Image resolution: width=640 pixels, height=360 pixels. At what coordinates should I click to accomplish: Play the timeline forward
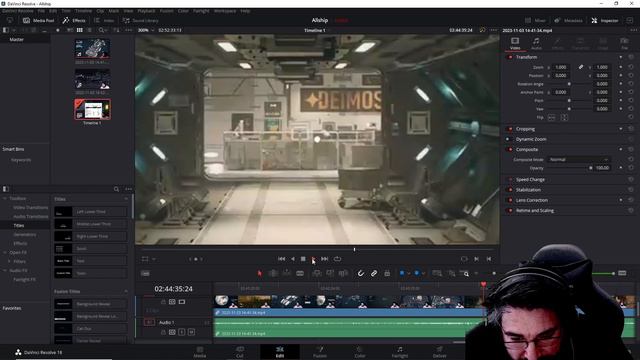coord(313,259)
